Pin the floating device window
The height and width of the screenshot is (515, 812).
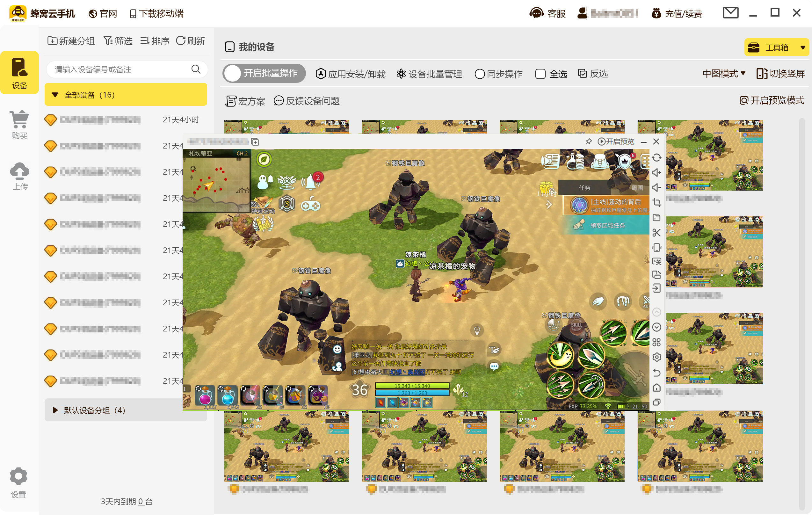589,141
